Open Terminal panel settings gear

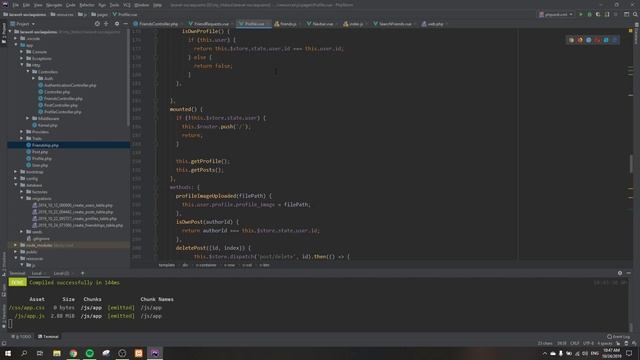point(620,273)
